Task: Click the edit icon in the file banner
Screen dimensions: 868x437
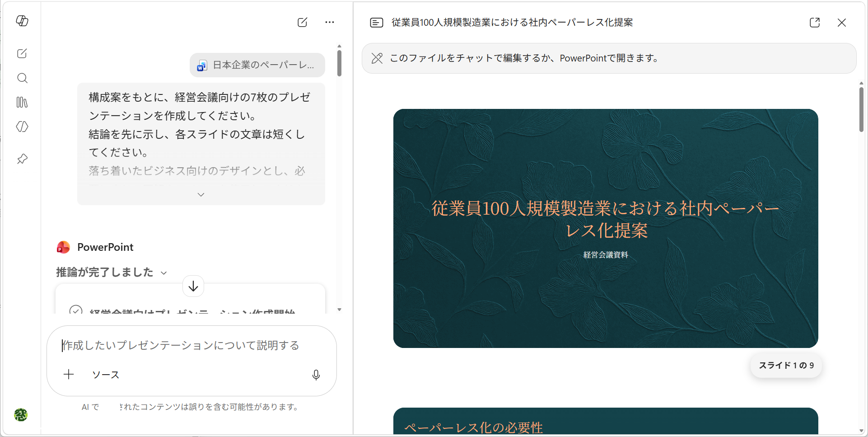Action: [x=377, y=58]
